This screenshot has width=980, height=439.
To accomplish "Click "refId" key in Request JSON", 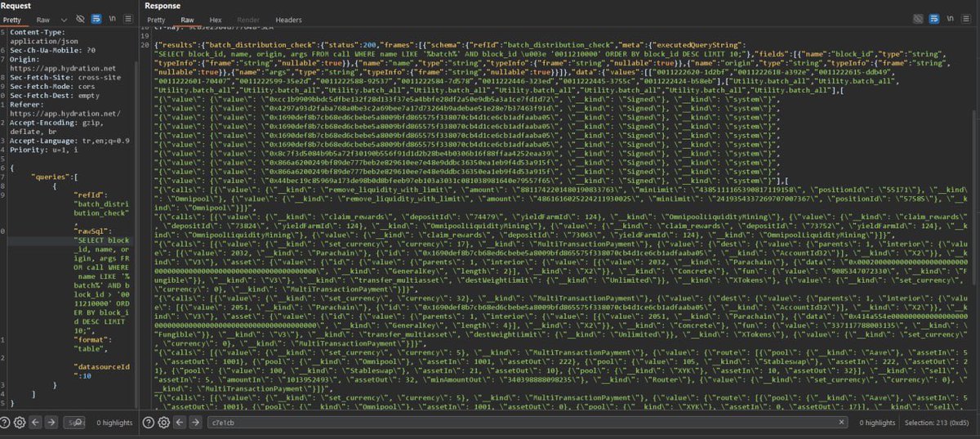I will [x=89, y=195].
